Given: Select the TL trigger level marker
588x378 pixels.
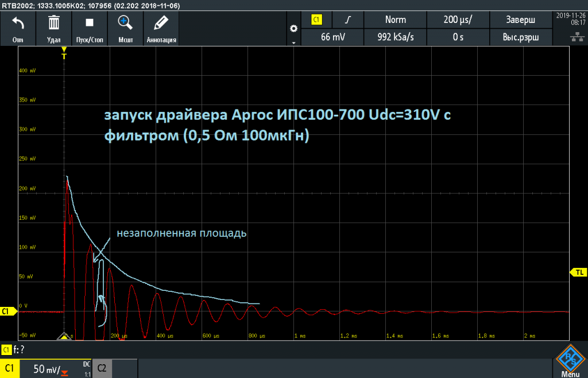Looking at the screenshot, I should pyautogui.click(x=579, y=272).
